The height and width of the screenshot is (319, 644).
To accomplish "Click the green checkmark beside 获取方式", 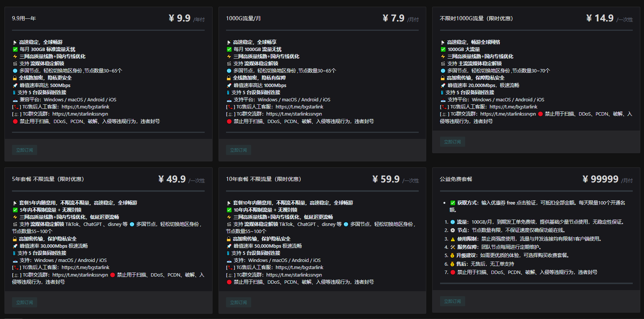I will tap(453, 203).
